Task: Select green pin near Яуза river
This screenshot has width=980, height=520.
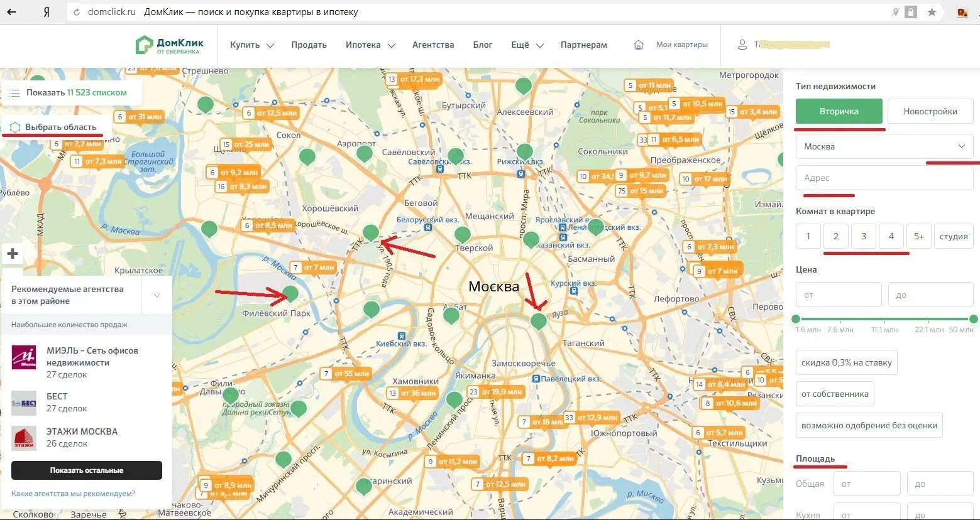Action: 539,322
